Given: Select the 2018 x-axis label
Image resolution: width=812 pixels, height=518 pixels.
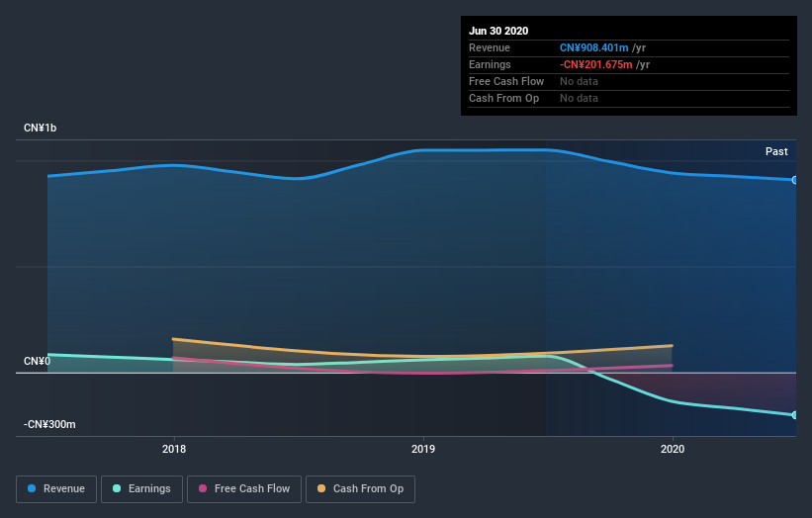Looking at the screenshot, I should click(x=174, y=449).
